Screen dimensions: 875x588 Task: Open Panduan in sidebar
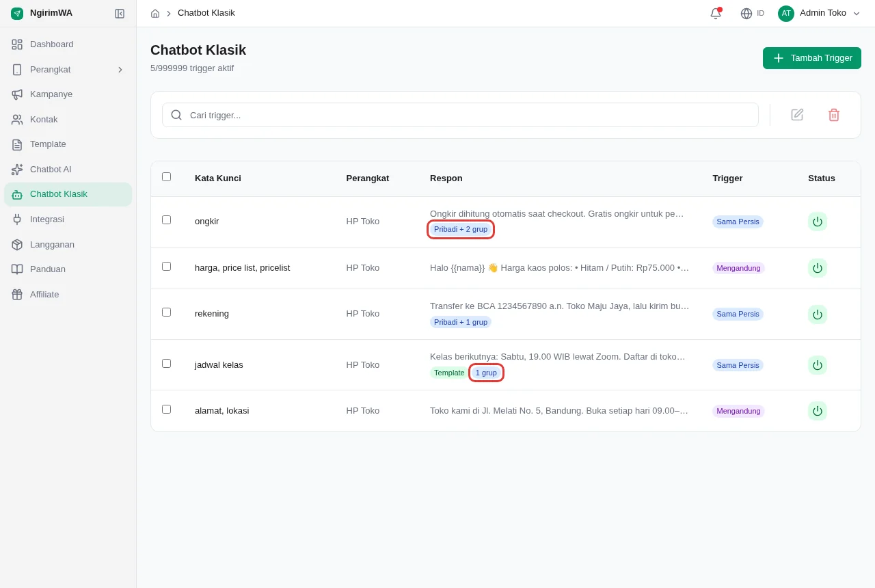68,269
